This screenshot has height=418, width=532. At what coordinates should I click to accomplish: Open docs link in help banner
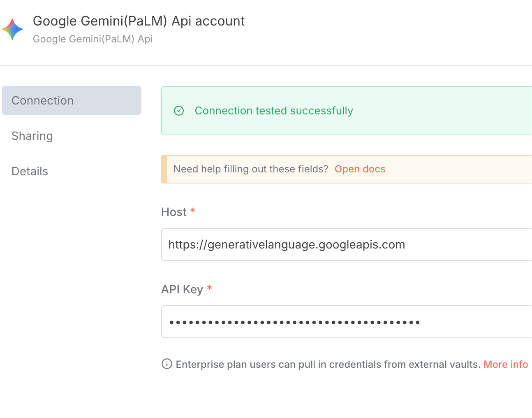360,169
